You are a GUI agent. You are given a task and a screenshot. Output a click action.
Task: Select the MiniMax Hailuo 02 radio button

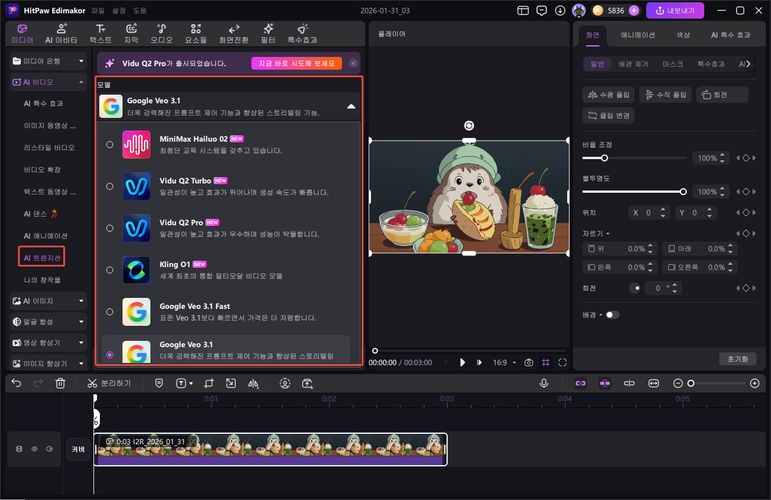coord(110,145)
